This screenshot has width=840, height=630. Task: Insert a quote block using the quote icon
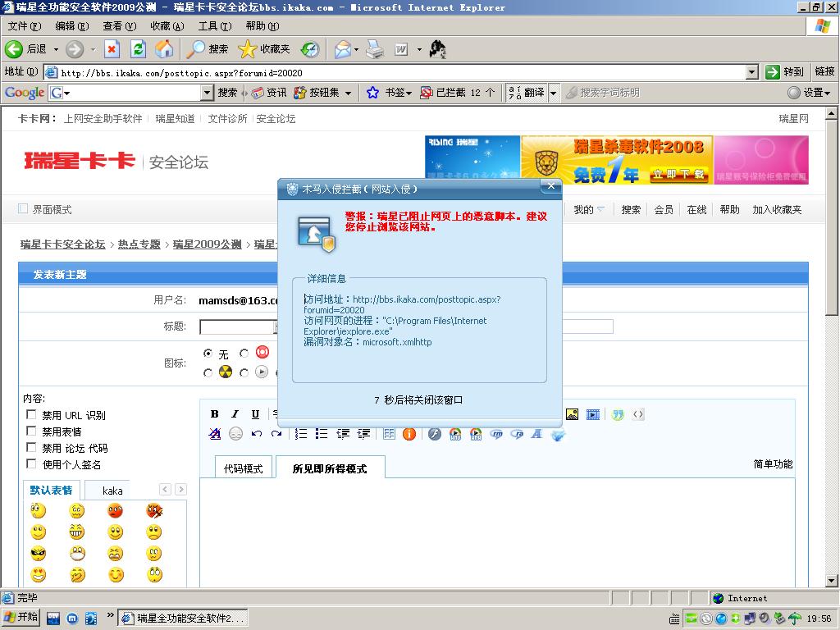point(618,414)
